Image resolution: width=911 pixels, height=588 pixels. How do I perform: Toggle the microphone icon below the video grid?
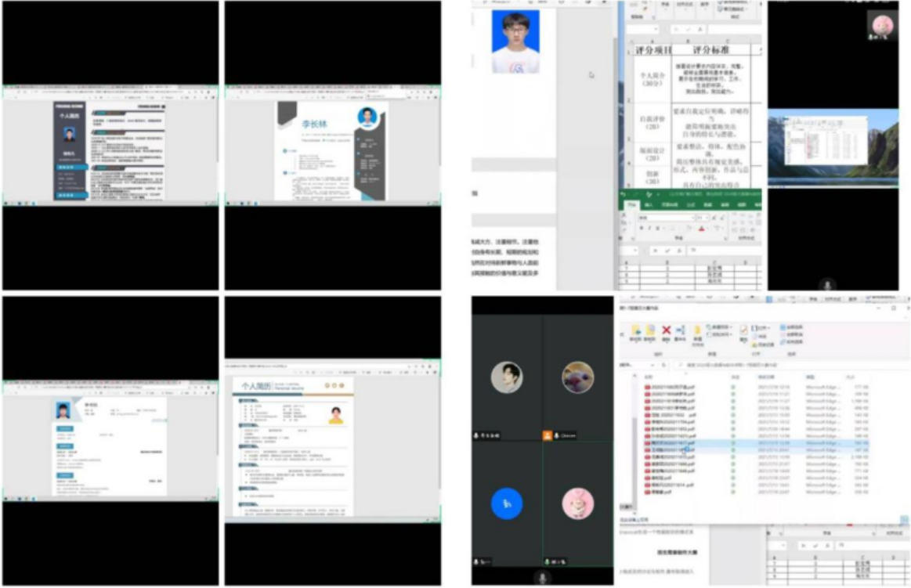[540, 577]
